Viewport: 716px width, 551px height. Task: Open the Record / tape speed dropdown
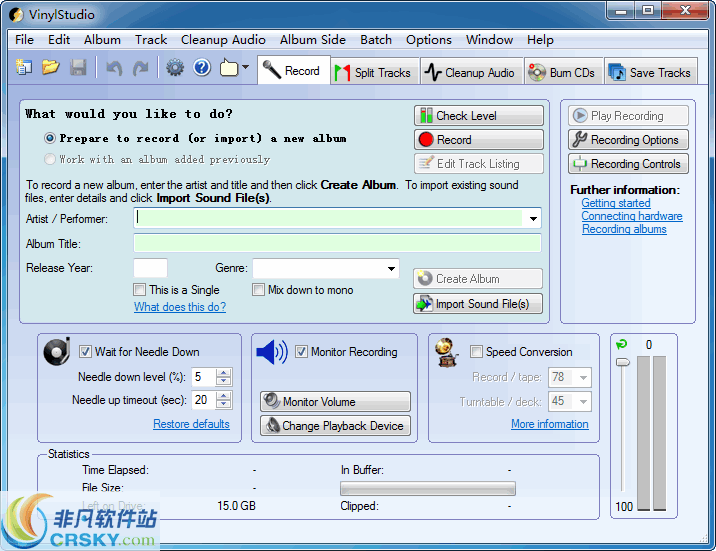pos(583,378)
